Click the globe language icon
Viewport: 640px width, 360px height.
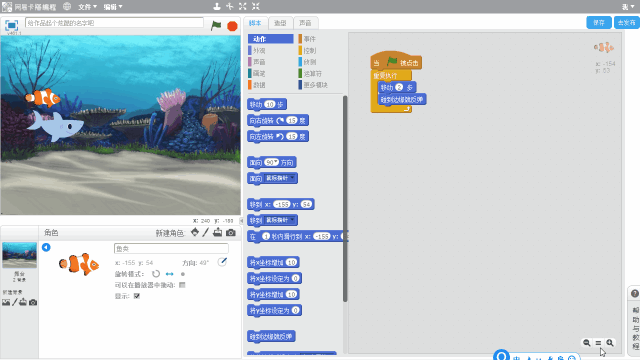pos(67,7)
